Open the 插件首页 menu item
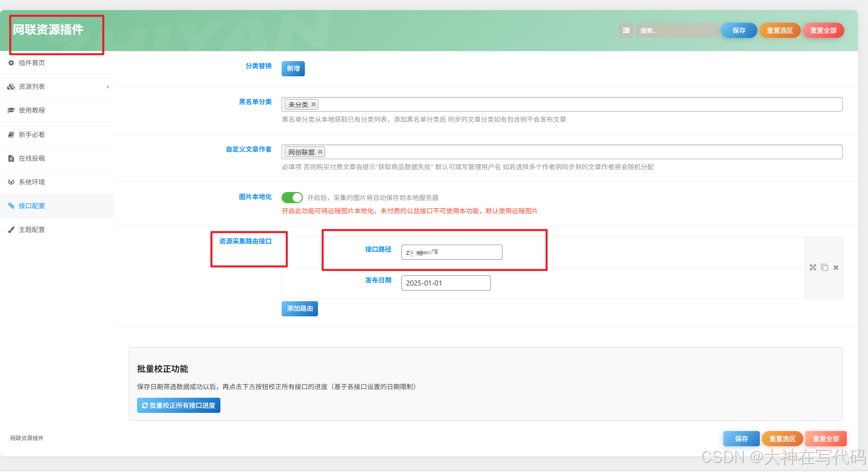 (x=57, y=63)
